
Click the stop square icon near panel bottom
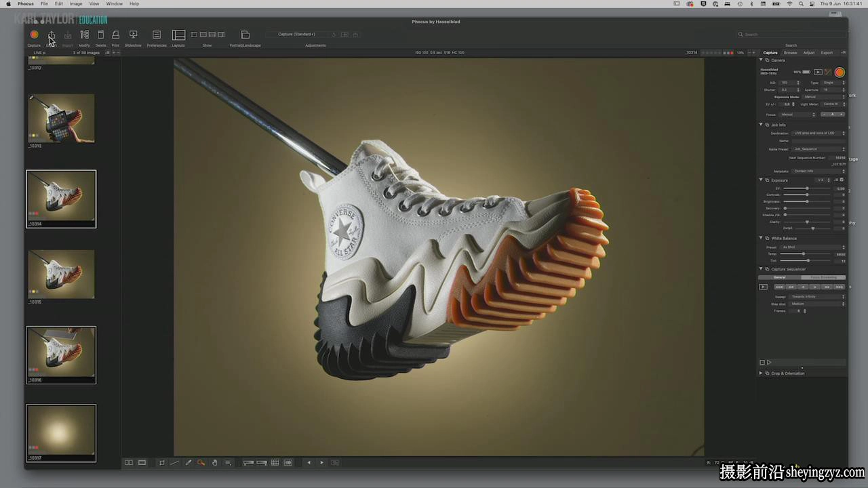(762, 363)
